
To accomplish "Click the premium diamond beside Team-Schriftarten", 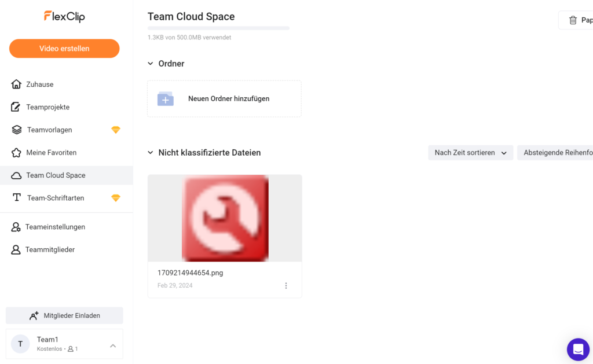I will [116, 198].
